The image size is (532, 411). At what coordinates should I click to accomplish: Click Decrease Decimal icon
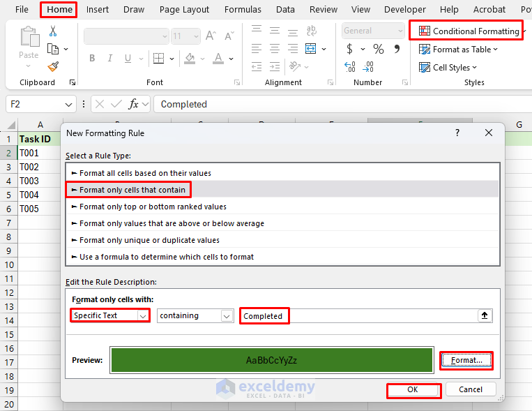tap(367, 66)
